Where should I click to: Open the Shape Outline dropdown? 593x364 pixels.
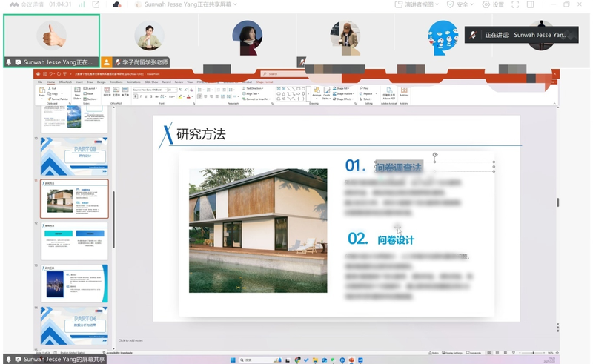[343, 94]
